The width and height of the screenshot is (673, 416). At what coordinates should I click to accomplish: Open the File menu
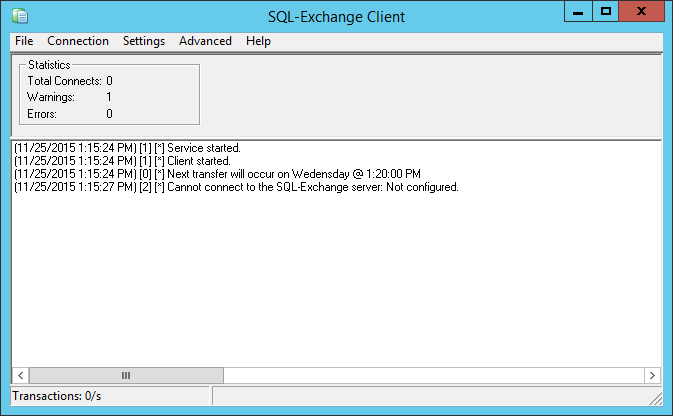point(24,41)
